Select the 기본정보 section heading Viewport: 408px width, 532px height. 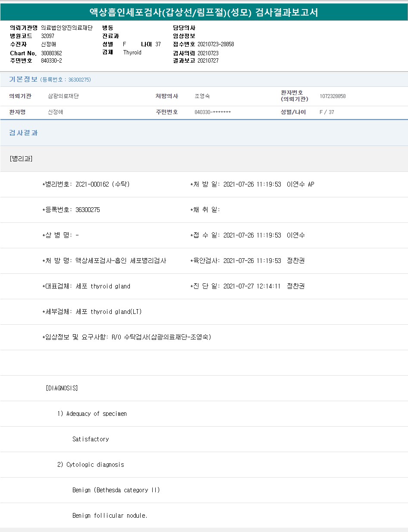click(23, 79)
